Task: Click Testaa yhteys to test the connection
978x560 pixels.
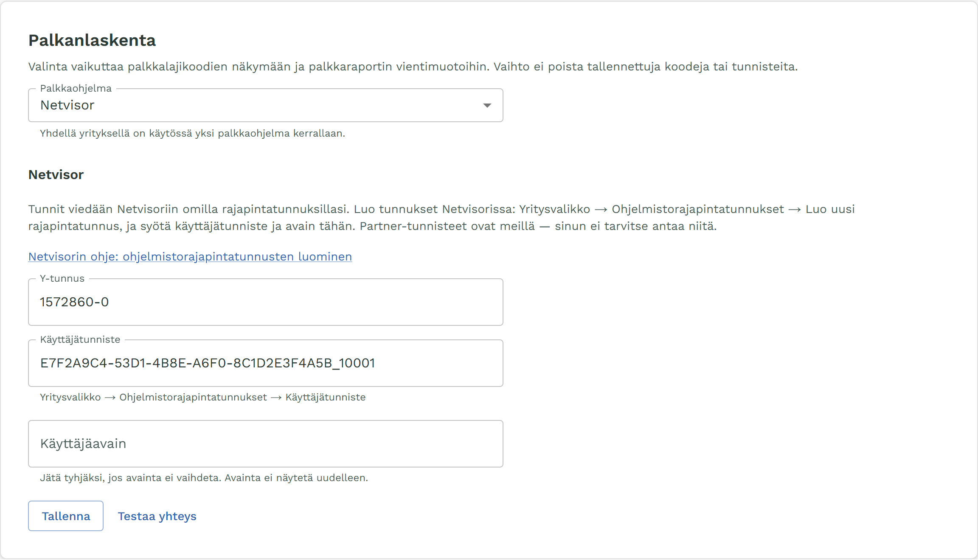Action: click(157, 516)
